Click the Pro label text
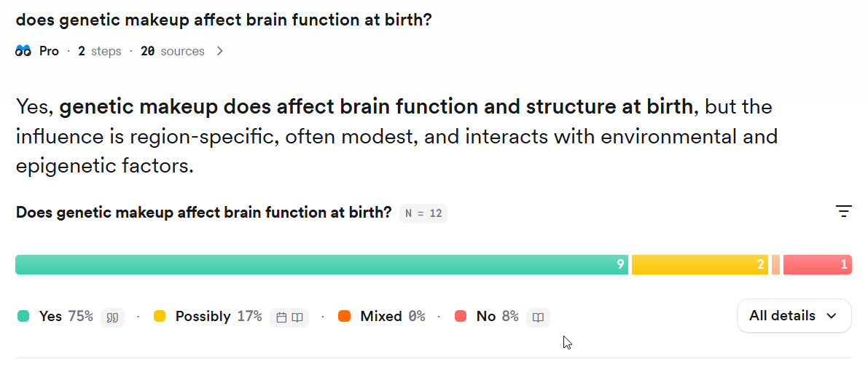The image size is (868, 372). click(x=49, y=51)
